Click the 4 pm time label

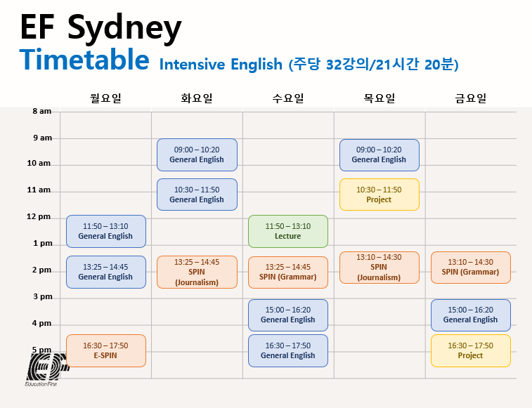41,324
